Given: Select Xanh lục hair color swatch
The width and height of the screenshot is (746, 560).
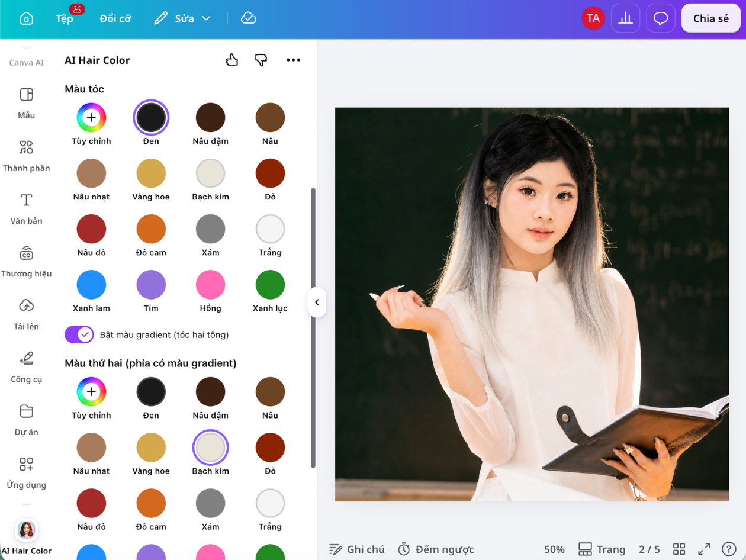Looking at the screenshot, I should pyautogui.click(x=270, y=284).
